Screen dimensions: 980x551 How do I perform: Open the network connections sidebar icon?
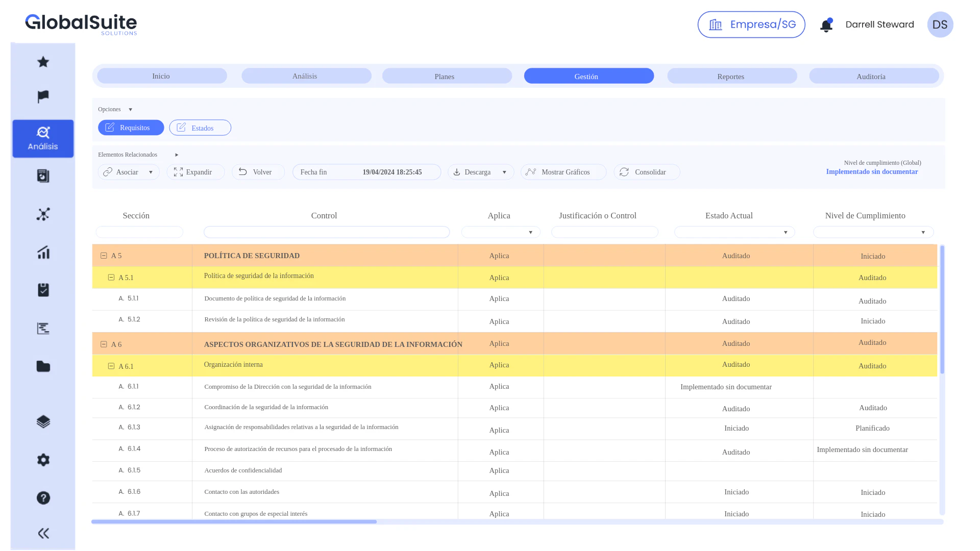pos(43,214)
